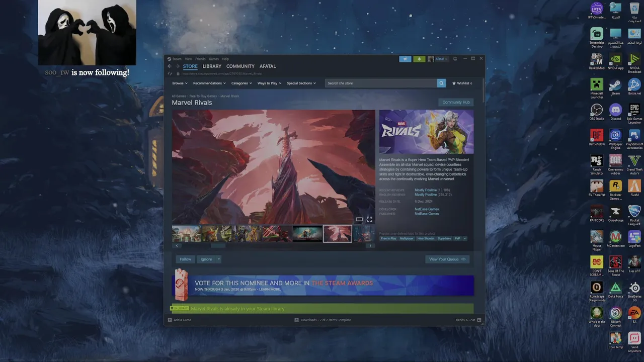
Task: Expand the Ignore button dropdown arrow
Action: [x=218, y=259]
